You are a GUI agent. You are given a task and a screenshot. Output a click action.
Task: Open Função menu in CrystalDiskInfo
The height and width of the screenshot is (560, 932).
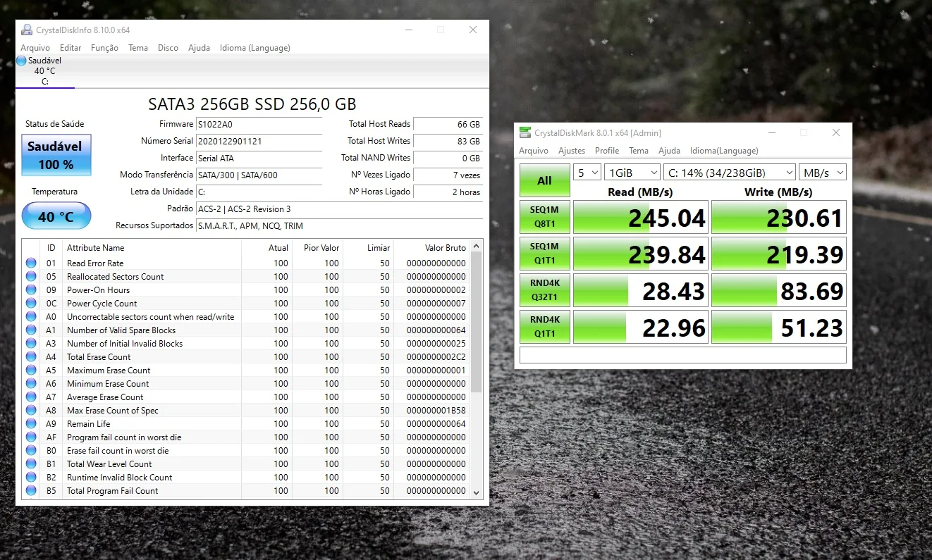[x=104, y=48]
